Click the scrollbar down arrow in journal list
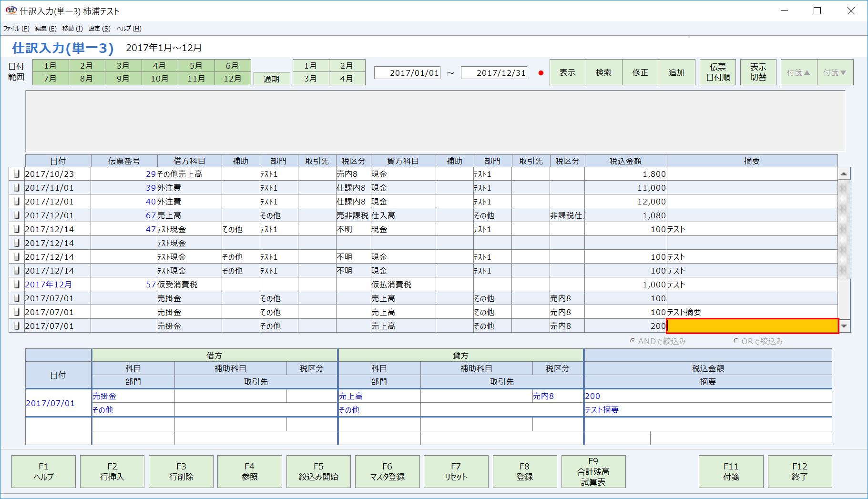Screen dimensions: 868x499 845,326
